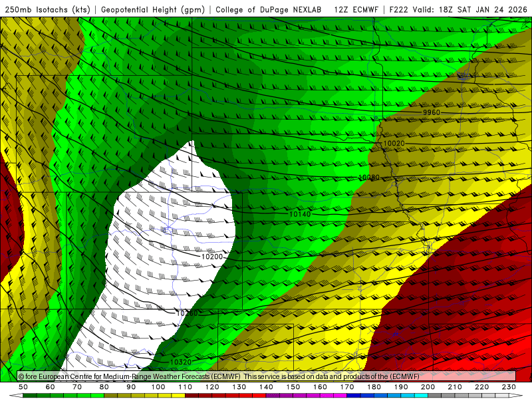Click the '250mb Isotachs (kts)' title text

[x=47, y=10]
